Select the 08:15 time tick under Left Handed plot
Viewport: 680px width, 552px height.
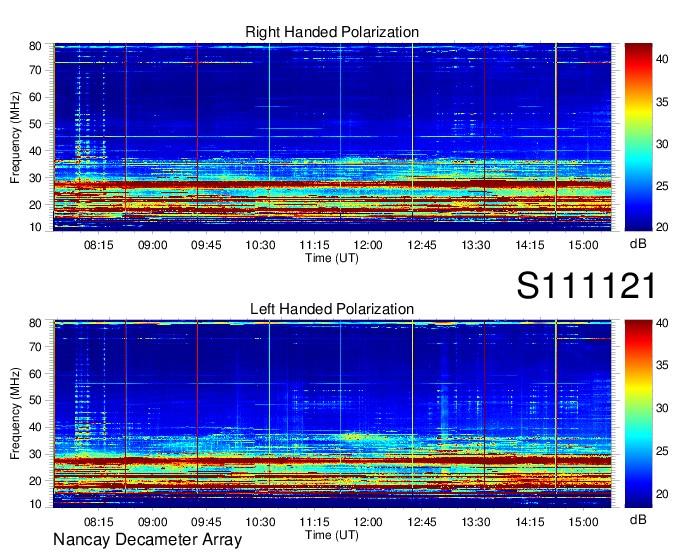98,522
